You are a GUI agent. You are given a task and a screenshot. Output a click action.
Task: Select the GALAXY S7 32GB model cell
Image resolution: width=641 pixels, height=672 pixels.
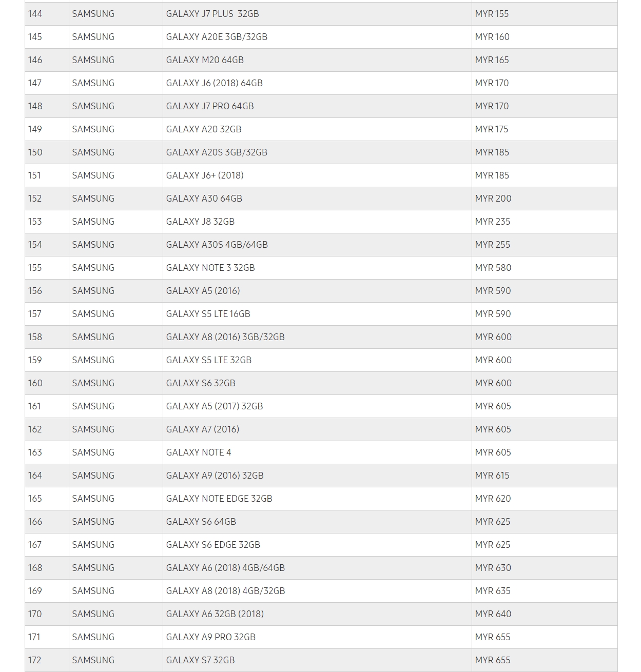(200, 660)
